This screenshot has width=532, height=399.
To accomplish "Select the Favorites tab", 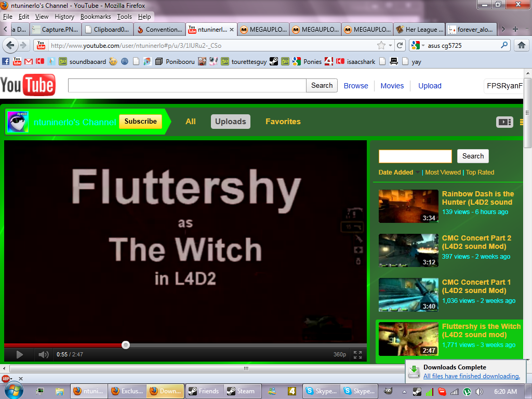I will coord(283,122).
